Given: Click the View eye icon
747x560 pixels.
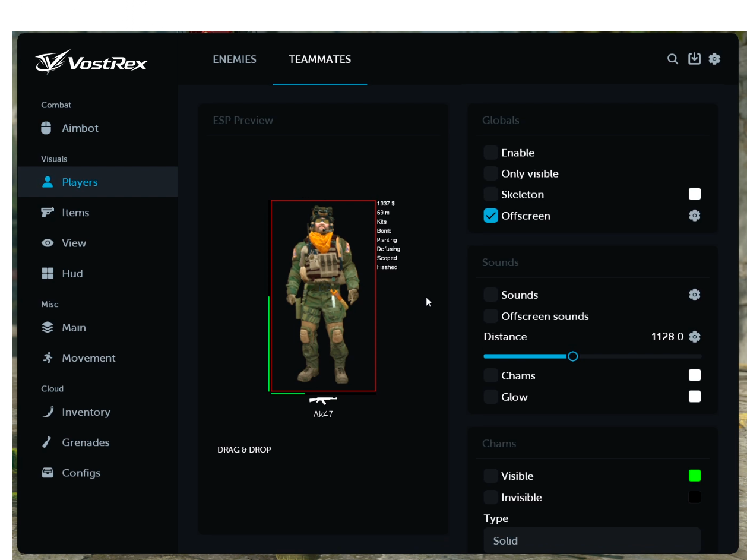Looking at the screenshot, I should [x=48, y=243].
